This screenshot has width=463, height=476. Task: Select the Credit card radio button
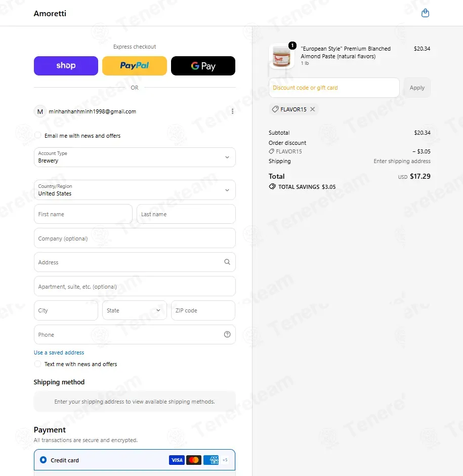tap(44, 460)
